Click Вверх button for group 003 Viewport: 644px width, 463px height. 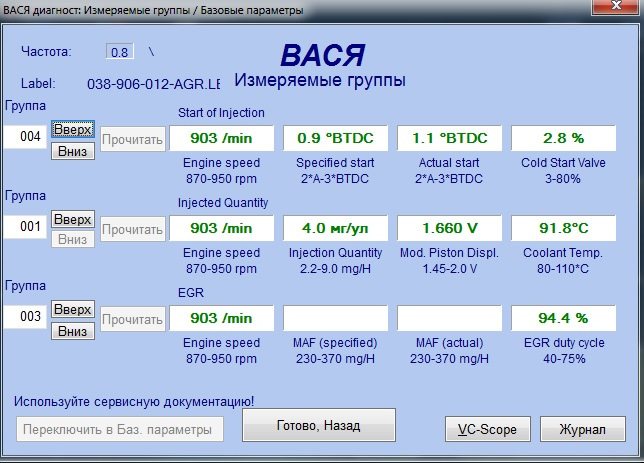click(x=73, y=309)
